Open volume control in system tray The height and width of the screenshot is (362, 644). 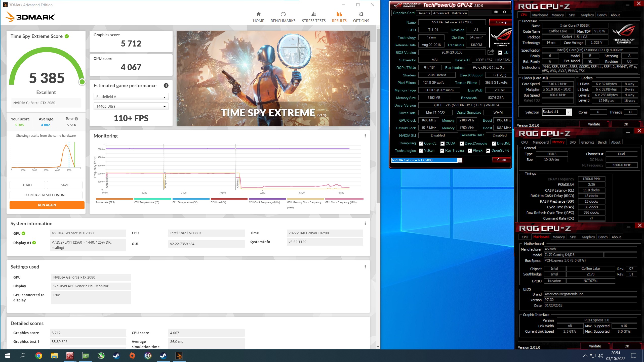600,356
